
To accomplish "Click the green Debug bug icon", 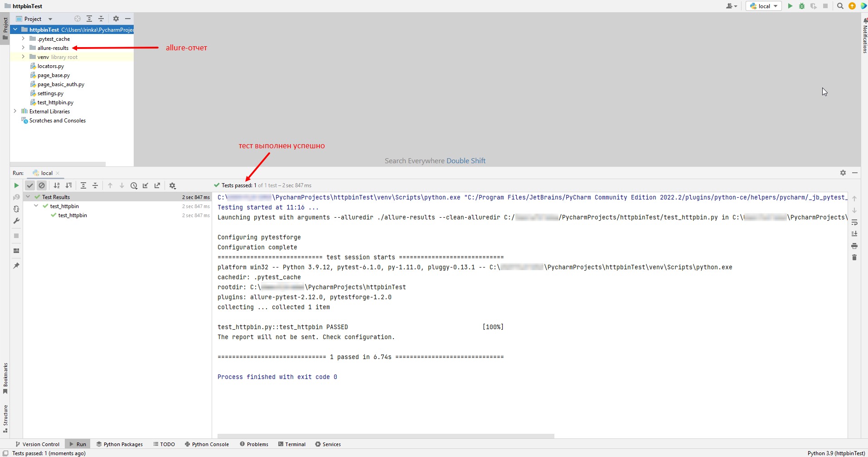I will click(x=802, y=6).
